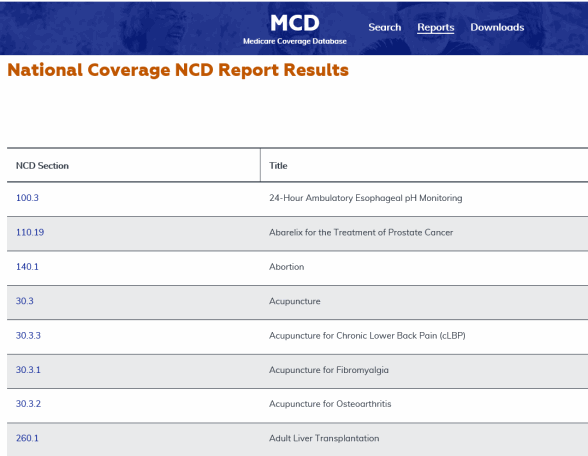Open NCD section 30.3.2 link
Viewport: 588px width, 456px height.
point(28,404)
